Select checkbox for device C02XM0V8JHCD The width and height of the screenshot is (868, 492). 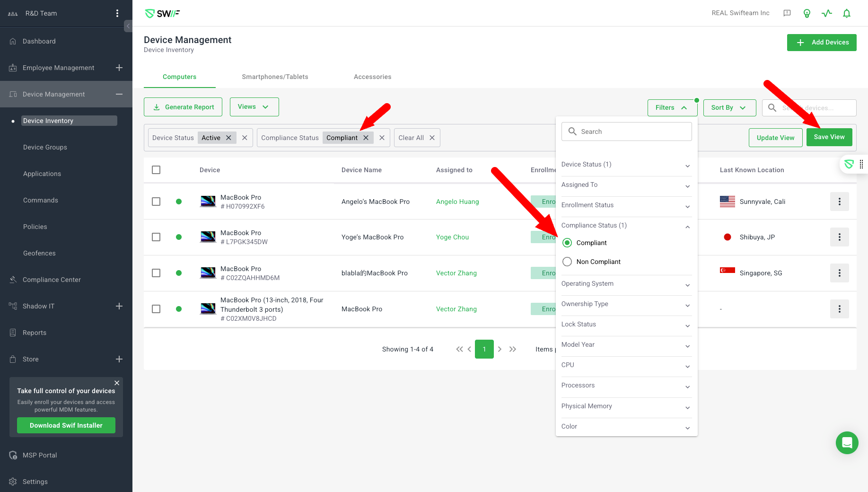point(156,309)
